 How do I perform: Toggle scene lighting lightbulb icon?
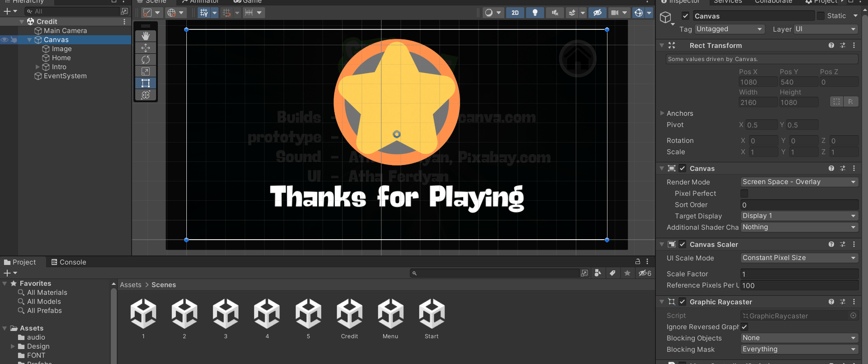[535, 13]
